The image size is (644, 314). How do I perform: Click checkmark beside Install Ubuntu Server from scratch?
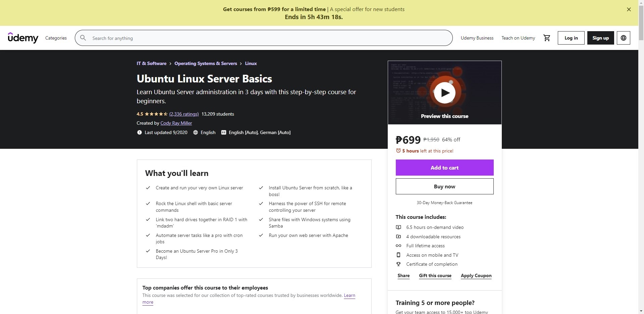(x=261, y=188)
